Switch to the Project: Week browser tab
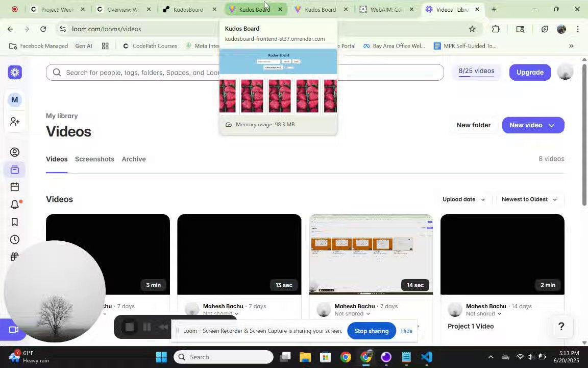The width and height of the screenshot is (588, 368). [57, 9]
